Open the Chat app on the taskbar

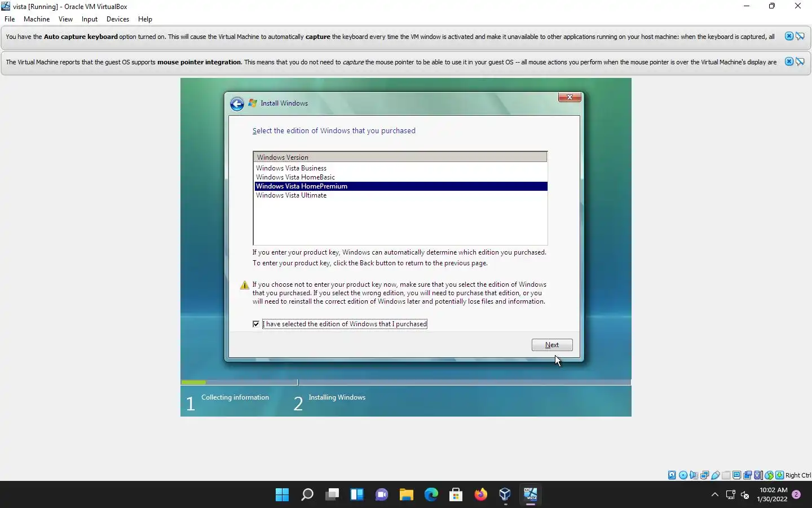[382, 495]
